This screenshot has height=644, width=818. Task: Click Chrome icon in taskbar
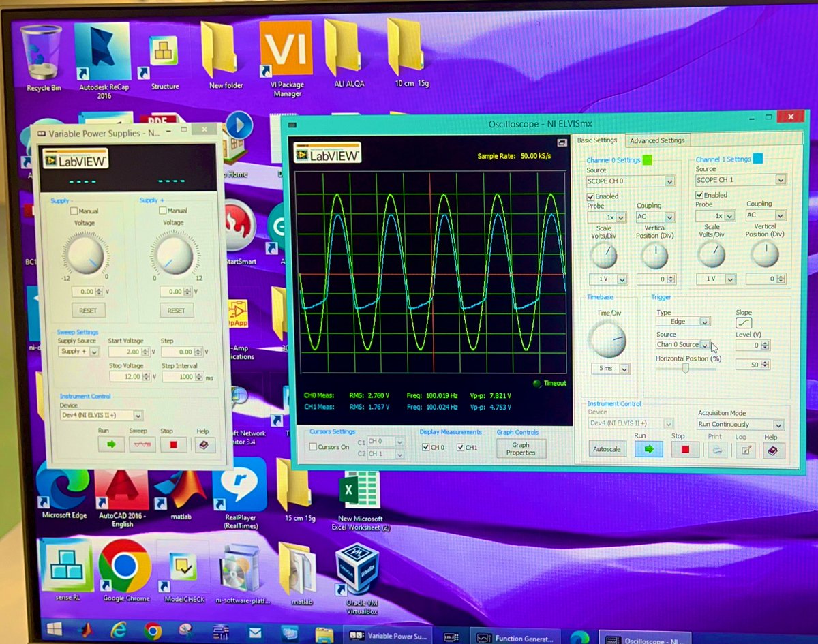[x=152, y=631]
